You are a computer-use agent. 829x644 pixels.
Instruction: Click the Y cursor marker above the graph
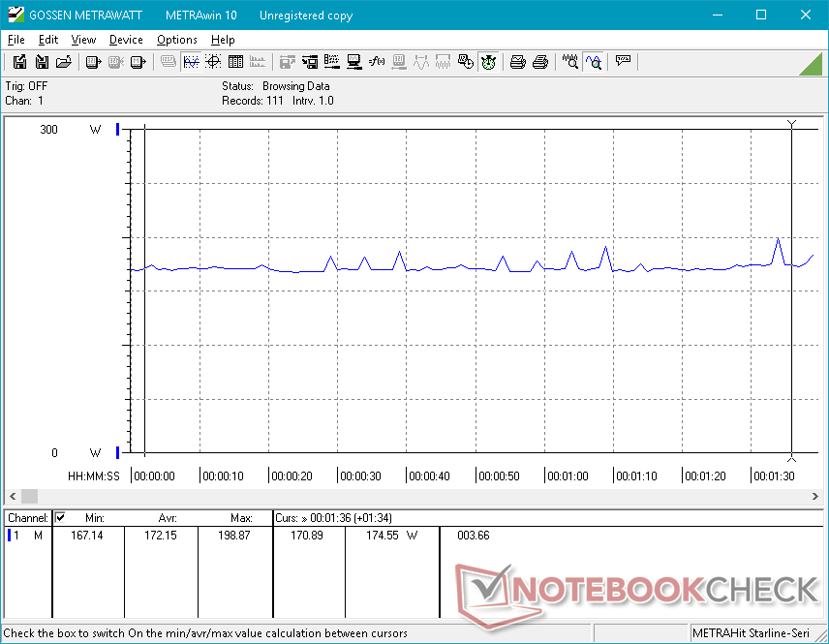(x=791, y=124)
